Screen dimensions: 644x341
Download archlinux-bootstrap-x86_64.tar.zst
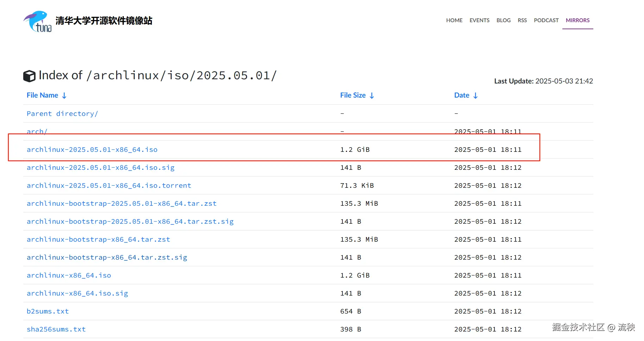click(x=99, y=239)
